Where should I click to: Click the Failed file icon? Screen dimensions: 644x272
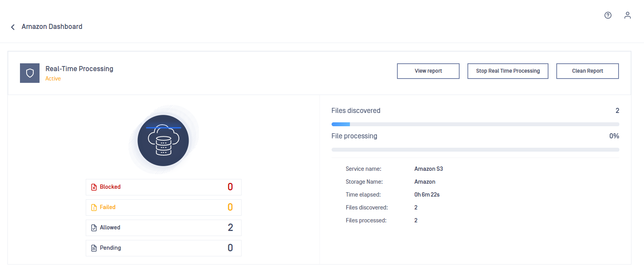(94, 208)
